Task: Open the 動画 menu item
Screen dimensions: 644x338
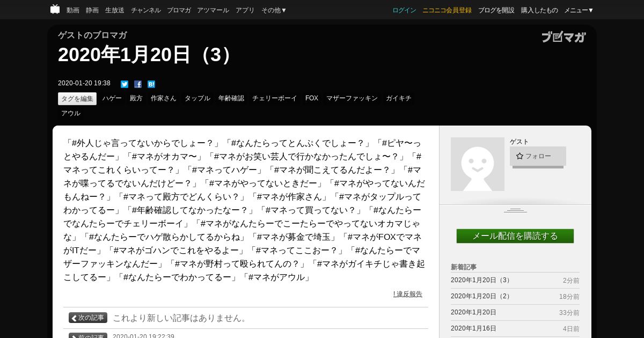Action: pos(73,10)
